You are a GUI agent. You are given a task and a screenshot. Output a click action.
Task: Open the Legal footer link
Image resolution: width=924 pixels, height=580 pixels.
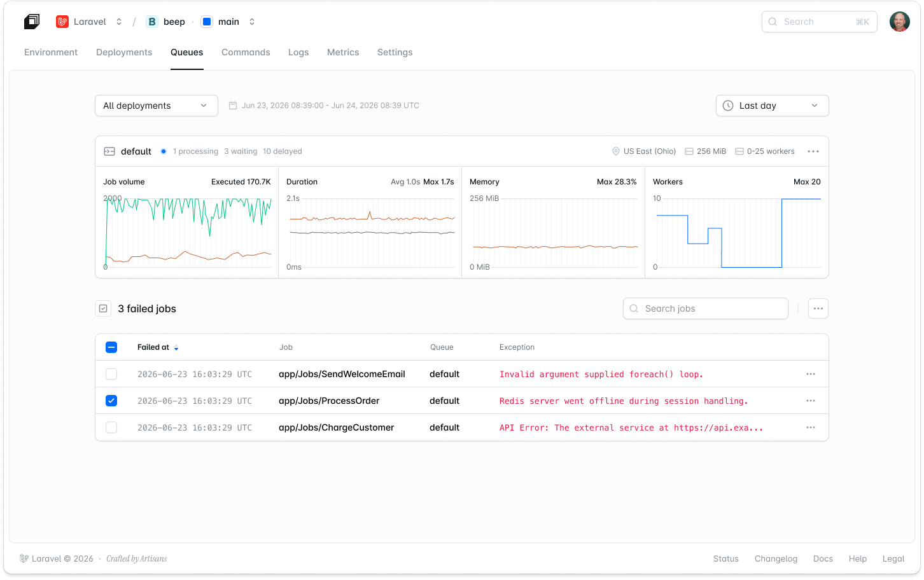click(x=893, y=558)
